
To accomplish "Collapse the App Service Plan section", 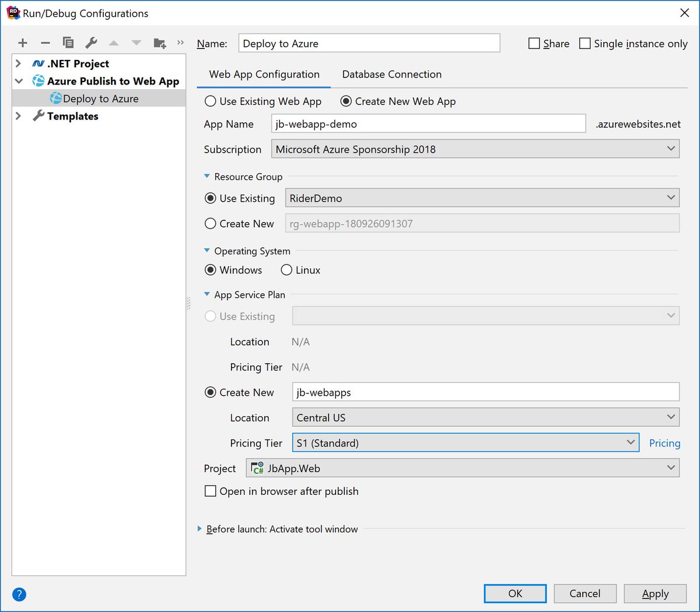I will point(206,294).
